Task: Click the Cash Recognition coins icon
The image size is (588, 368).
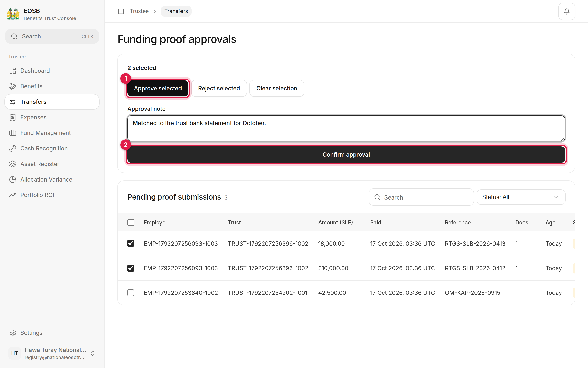Action: point(13,148)
